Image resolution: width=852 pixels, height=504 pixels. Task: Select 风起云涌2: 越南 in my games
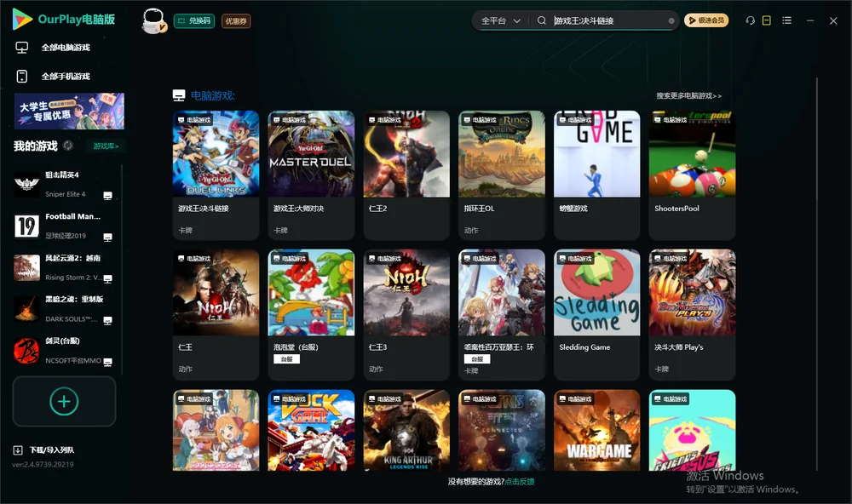(x=62, y=267)
